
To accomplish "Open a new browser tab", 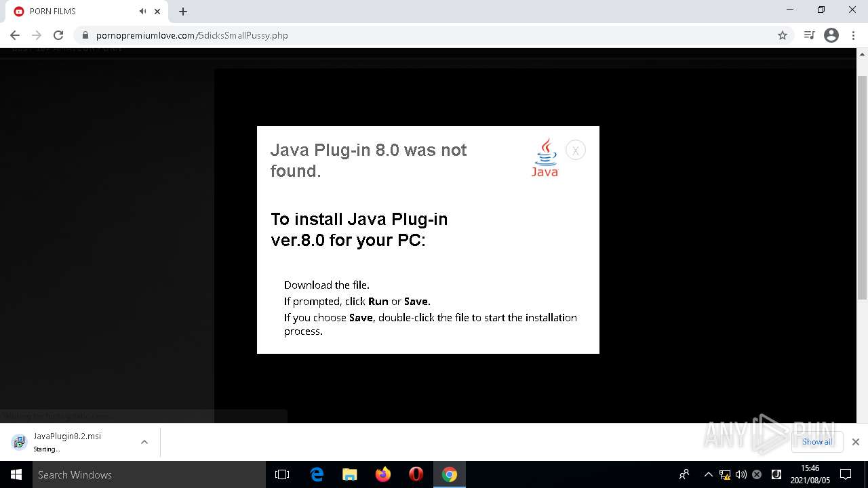I will (183, 11).
